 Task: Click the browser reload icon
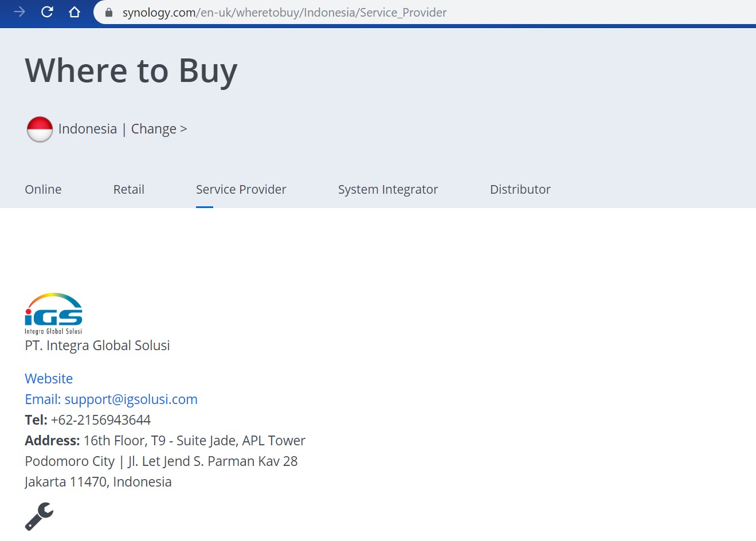coord(48,11)
